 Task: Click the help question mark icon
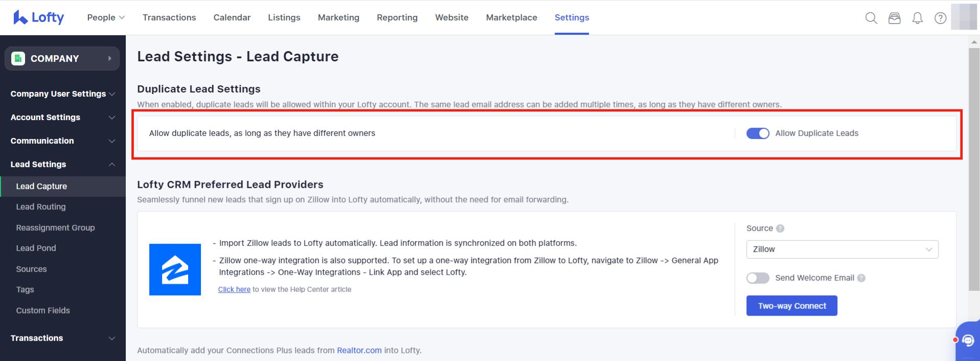pos(940,18)
